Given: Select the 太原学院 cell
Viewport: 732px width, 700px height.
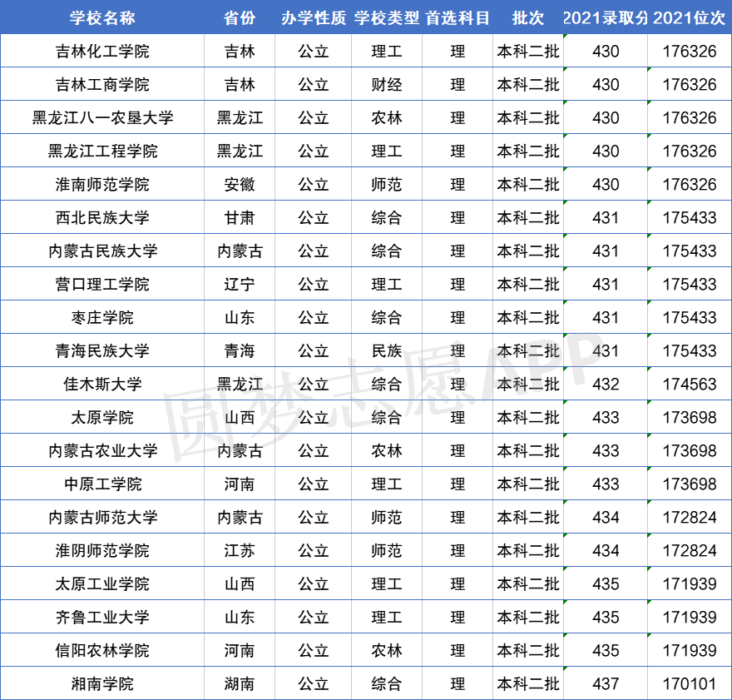Looking at the screenshot, I should (x=102, y=418).
